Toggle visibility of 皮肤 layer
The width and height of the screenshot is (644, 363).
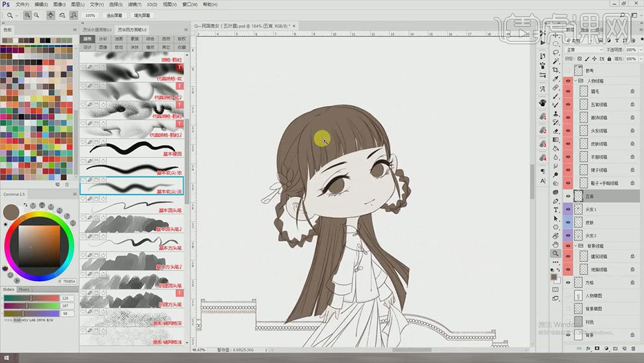click(x=569, y=222)
